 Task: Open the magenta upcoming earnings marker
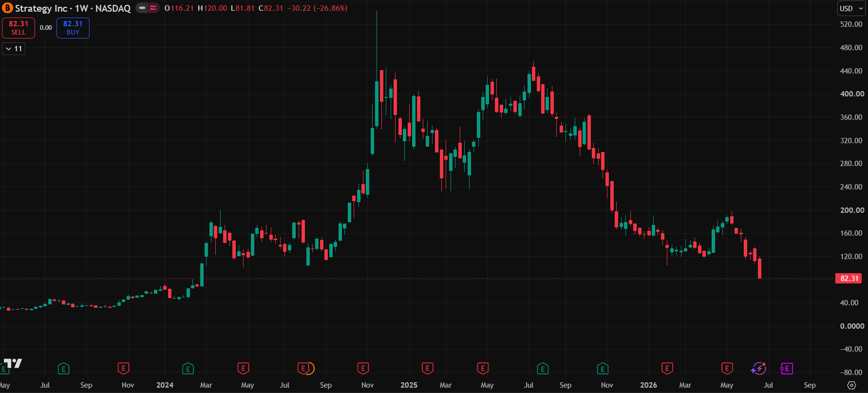point(786,369)
